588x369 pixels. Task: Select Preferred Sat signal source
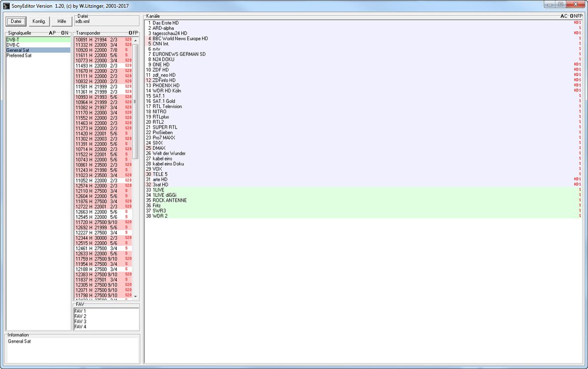point(38,55)
